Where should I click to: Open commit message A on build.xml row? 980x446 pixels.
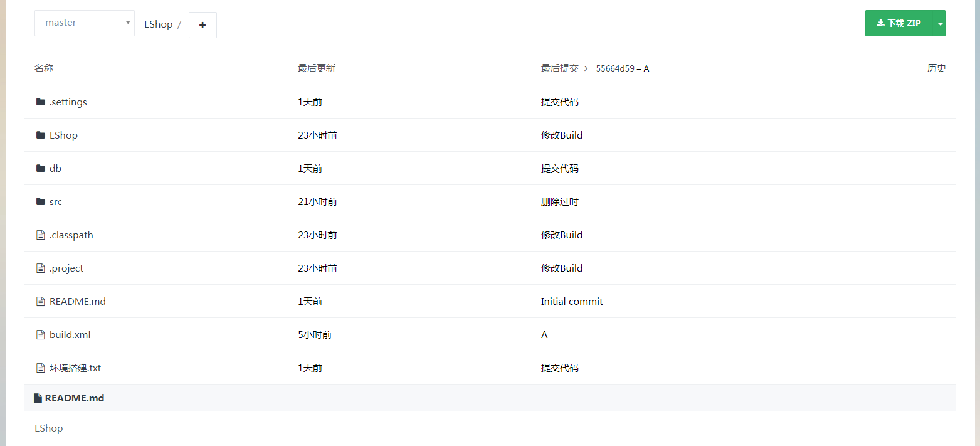point(544,334)
